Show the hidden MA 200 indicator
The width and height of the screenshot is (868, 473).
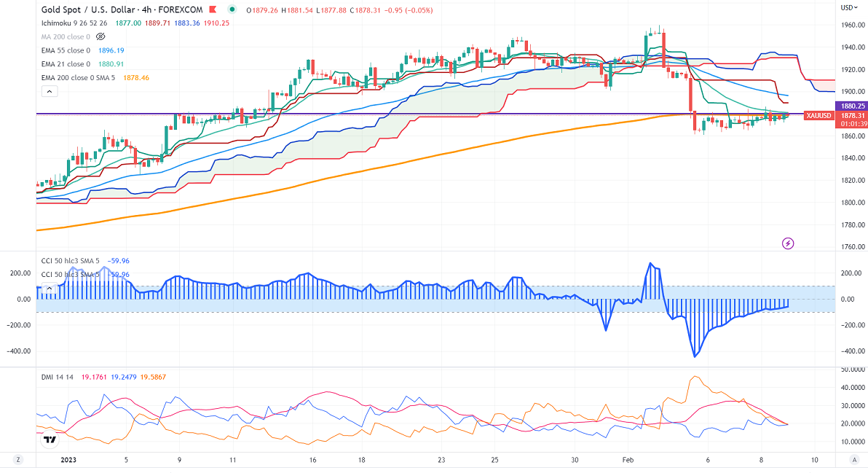(101, 36)
